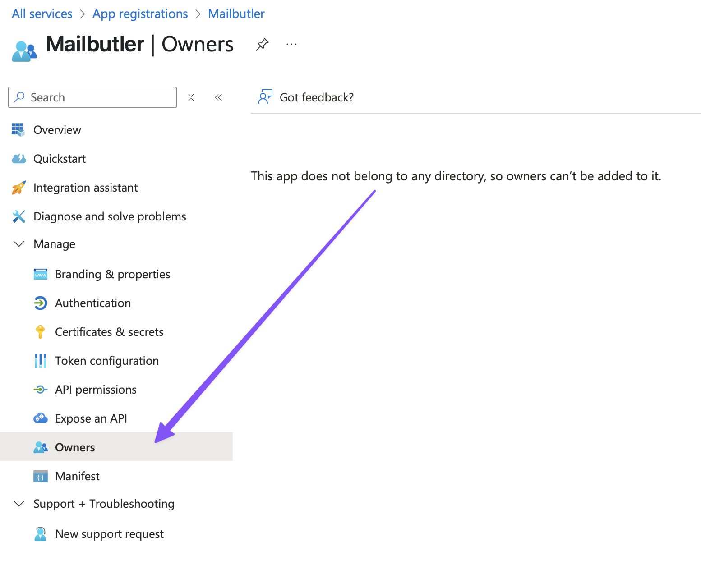This screenshot has height=588, width=701.
Task: Click the magnifier icon in search box
Action: pyautogui.click(x=19, y=97)
